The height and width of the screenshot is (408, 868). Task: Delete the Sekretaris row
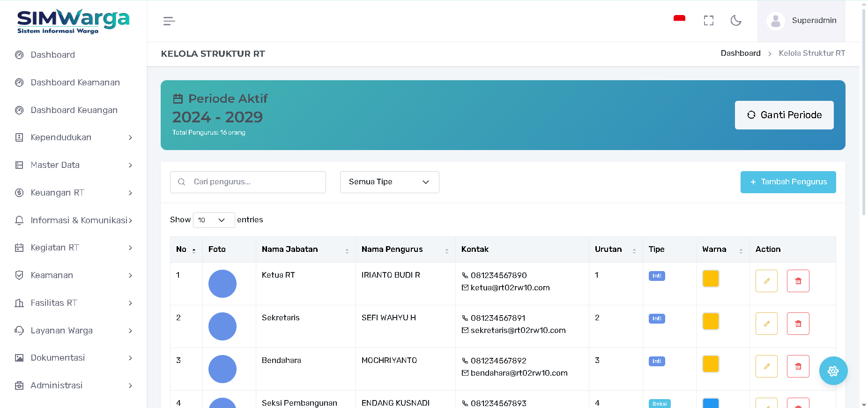(798, 324)
